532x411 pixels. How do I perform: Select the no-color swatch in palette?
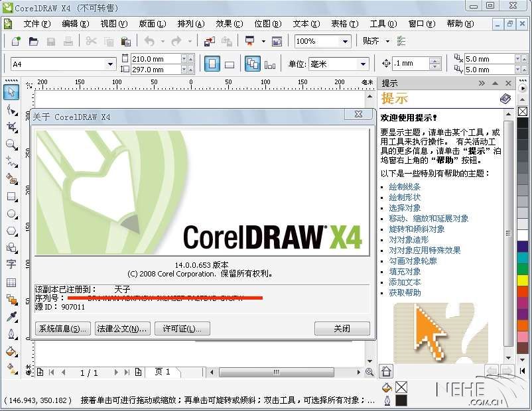point(523,111)
